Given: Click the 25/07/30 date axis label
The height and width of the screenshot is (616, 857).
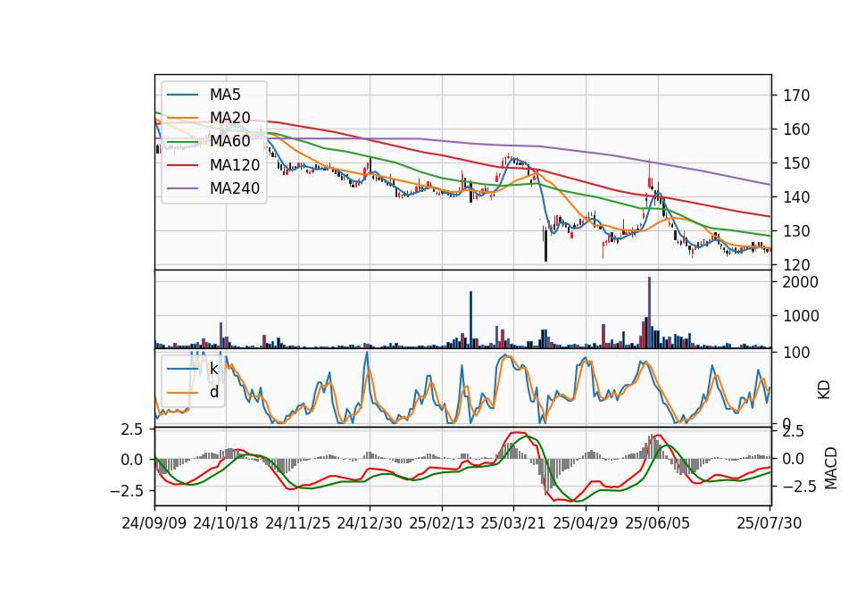Looking at the screenshot, I should pyautogui.click(x=770, y=523).
